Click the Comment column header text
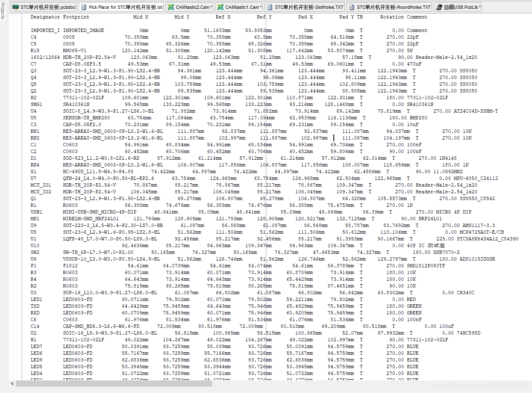Viewport: 532px width, 393px height. [417, 17]
